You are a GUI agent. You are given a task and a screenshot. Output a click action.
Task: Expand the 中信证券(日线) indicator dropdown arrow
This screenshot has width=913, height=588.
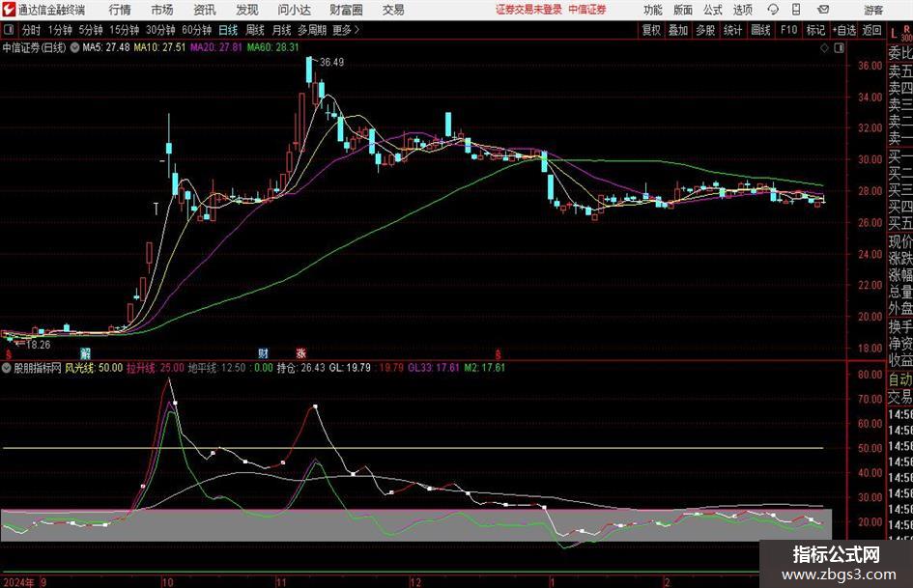pos(74,47)
